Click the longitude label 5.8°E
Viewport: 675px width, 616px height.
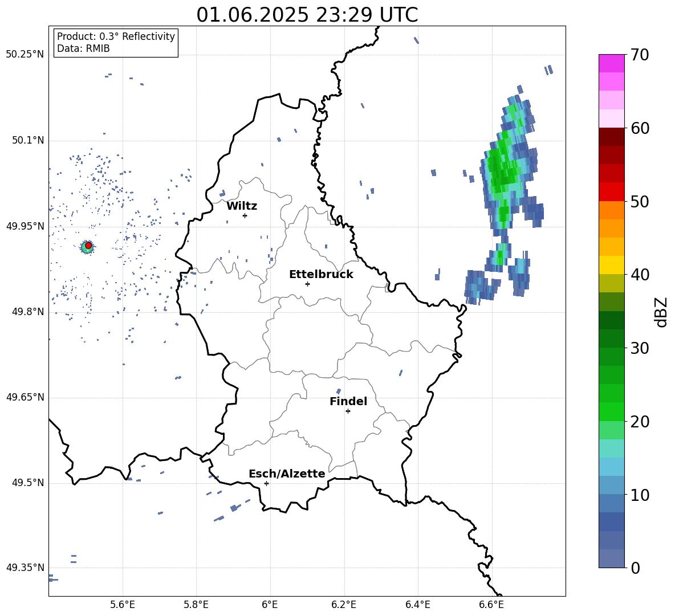tap(196, 605)
